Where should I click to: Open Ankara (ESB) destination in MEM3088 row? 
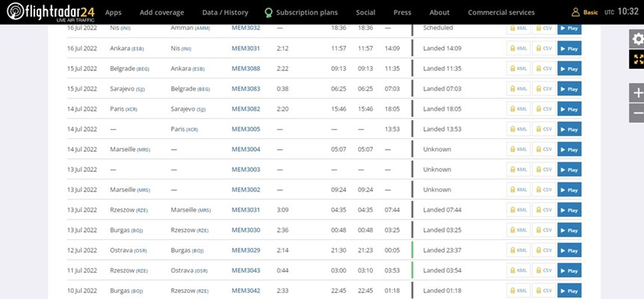pyautogui.click(x=188, y=69)
